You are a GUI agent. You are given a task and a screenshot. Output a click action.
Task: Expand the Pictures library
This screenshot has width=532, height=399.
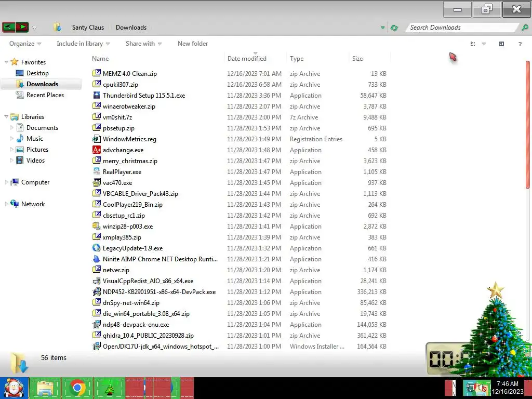[x=11, y=149]
